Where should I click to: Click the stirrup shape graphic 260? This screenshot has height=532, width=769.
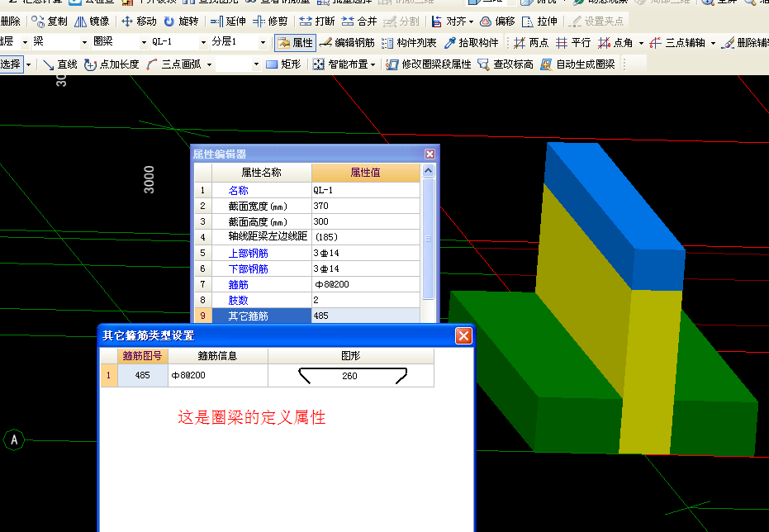click(352, 375)
